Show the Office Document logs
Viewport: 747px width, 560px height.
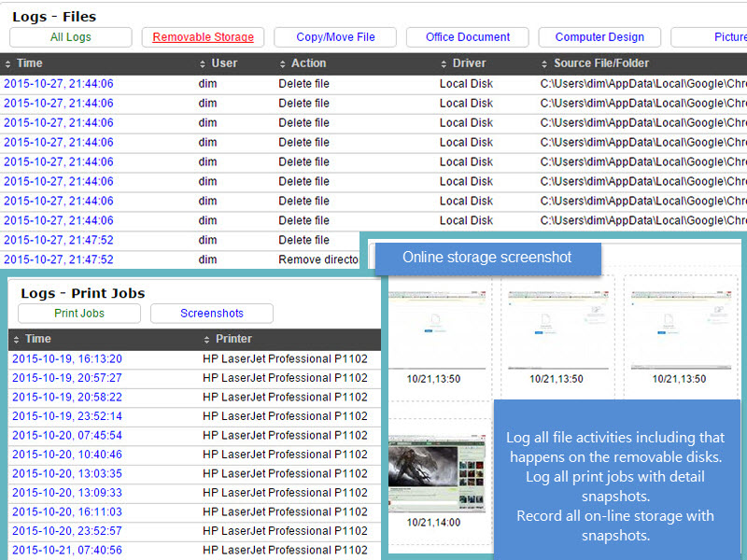tap(468, 37)
